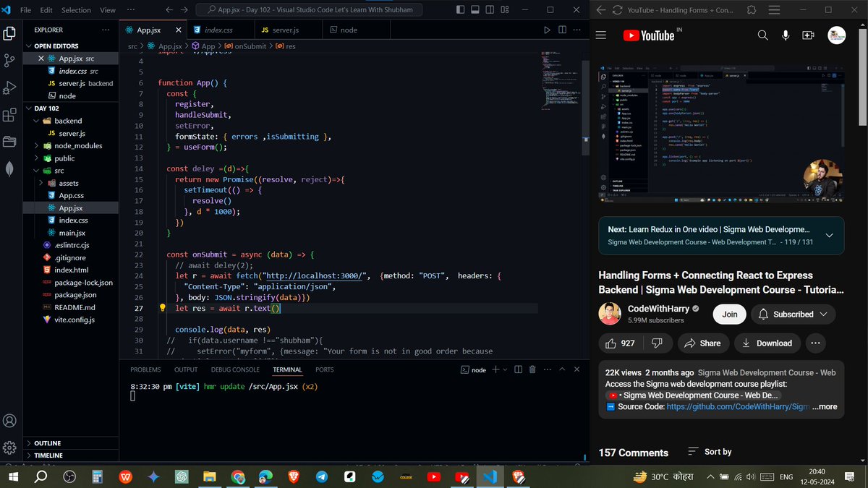The width and height of the screenshot is (868, 488).
Task: Open the Windows Start menu
Action: tap(13, 477)
